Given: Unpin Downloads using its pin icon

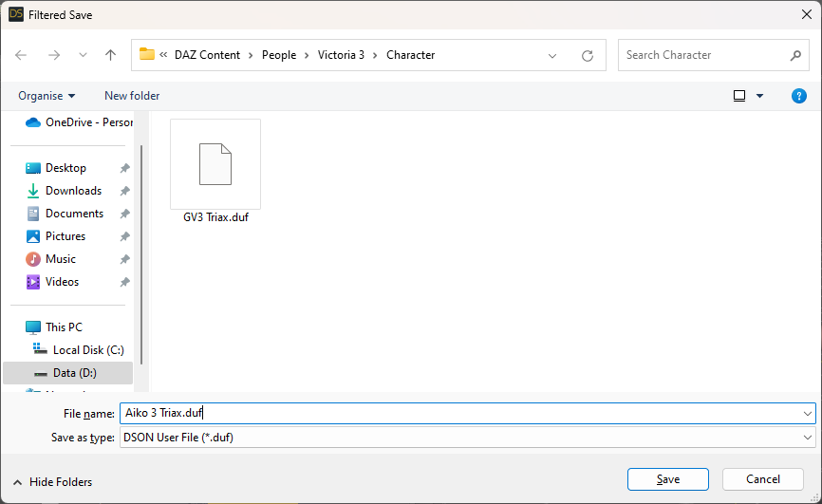Looking at the screenshot, I should coord(124,191).
